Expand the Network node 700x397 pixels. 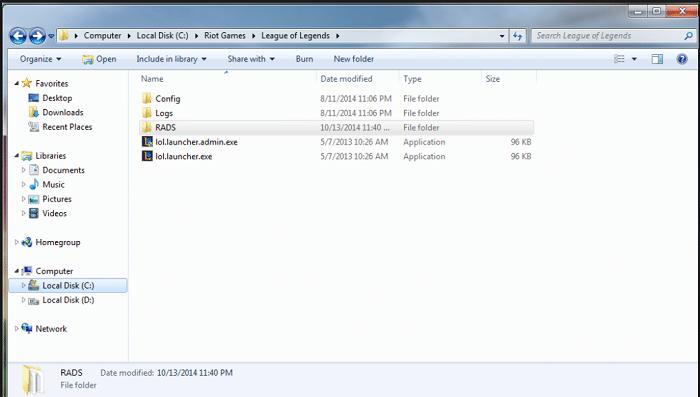tap(17, 328)
